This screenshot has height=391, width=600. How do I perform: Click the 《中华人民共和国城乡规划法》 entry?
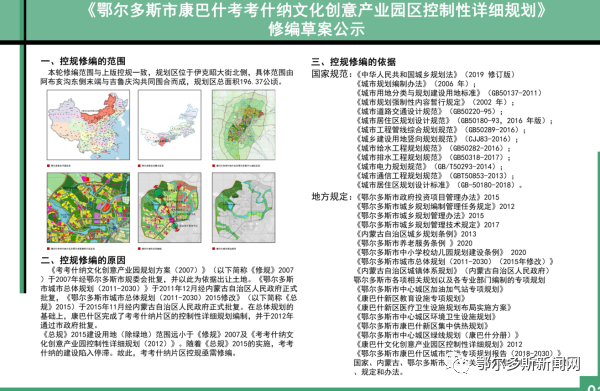click(x=407, y=74)
